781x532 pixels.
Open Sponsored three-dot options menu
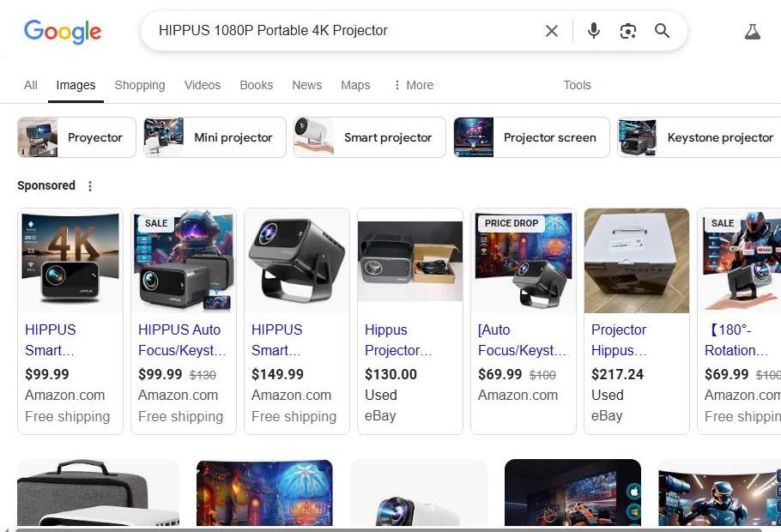pos(90,186)
